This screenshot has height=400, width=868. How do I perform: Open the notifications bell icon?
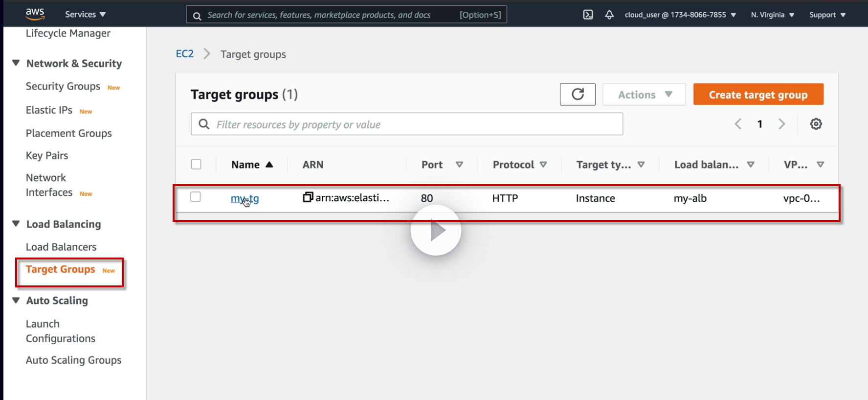point(609,15)
